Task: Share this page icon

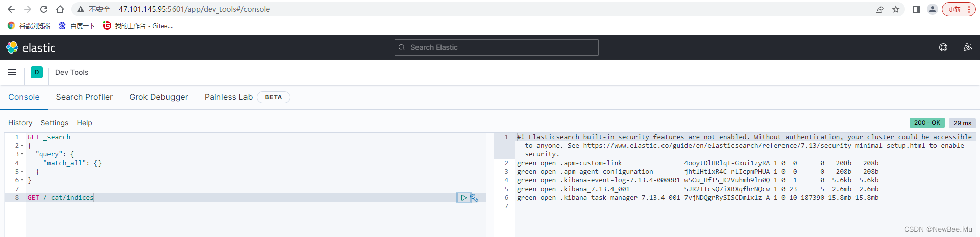Action: tap(879, 9)
